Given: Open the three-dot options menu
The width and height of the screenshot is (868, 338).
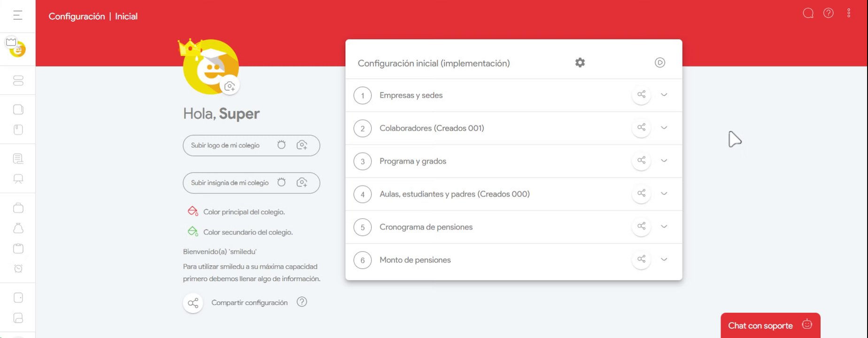Looking at the screenshot, I should pyautogui.click(x=849, y=13).
